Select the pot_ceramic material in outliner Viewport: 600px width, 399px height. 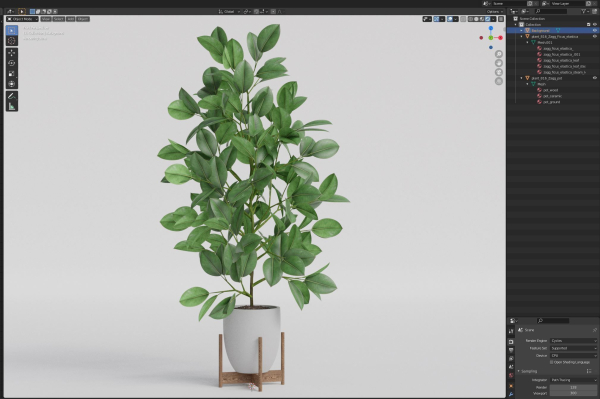(552, 96)
